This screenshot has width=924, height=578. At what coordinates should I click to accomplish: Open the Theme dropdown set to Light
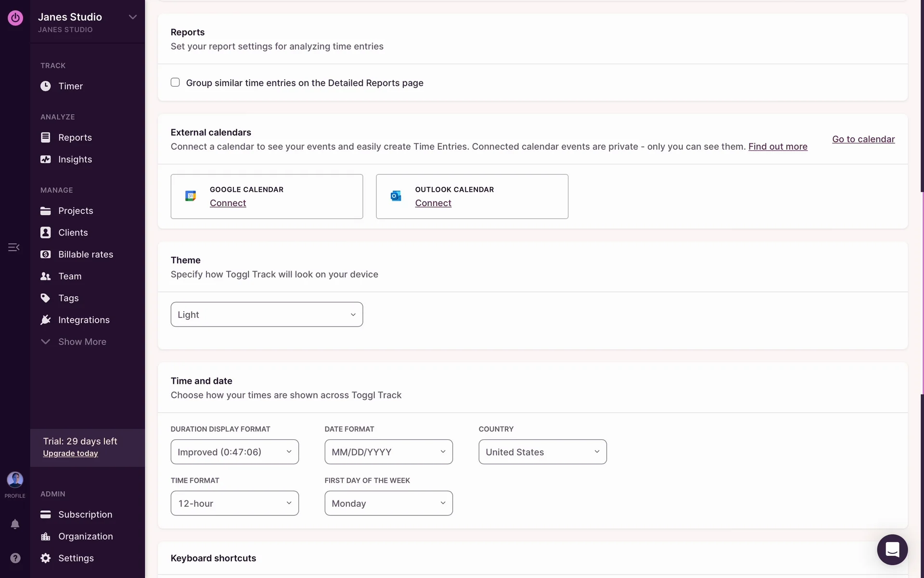coord(267,315)
